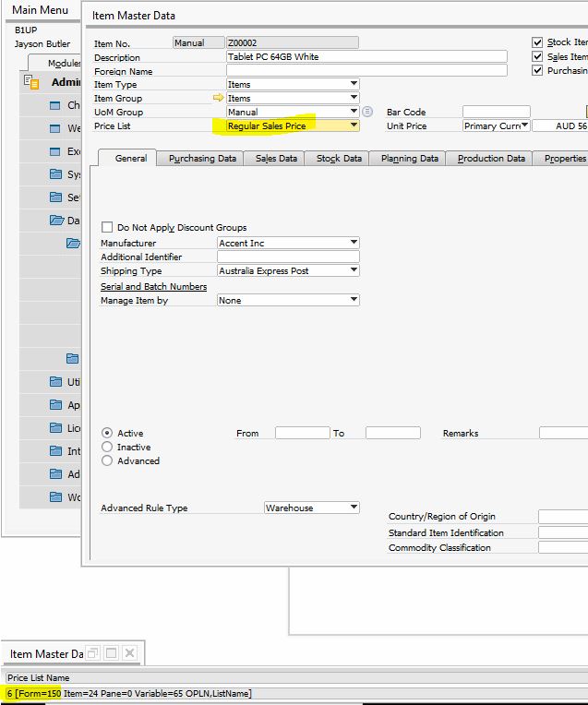Open the Price List dropdown
The image size is (588, 705).
click(354, 125)
